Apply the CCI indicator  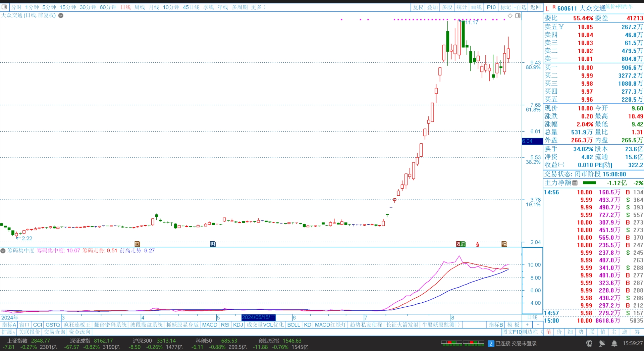pyautogui.click(x=38, y=325)
